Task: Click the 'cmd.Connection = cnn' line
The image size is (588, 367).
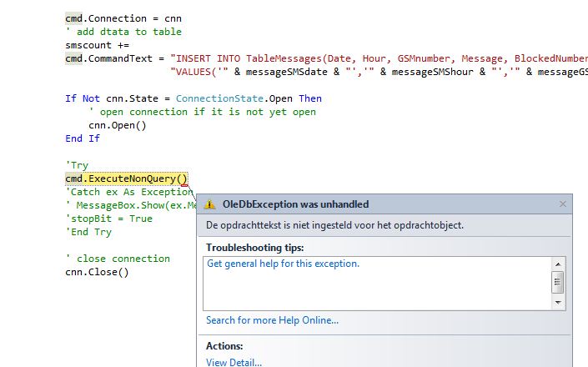Action: click(x=123, y=18)
